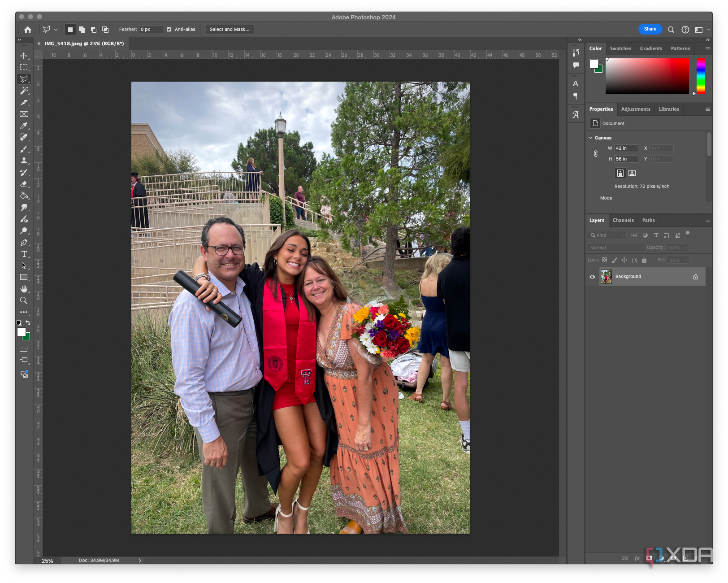Select the Eyedropper tool
The height and width of the screenshot is (583, 728).
click(x=24, y=126)
